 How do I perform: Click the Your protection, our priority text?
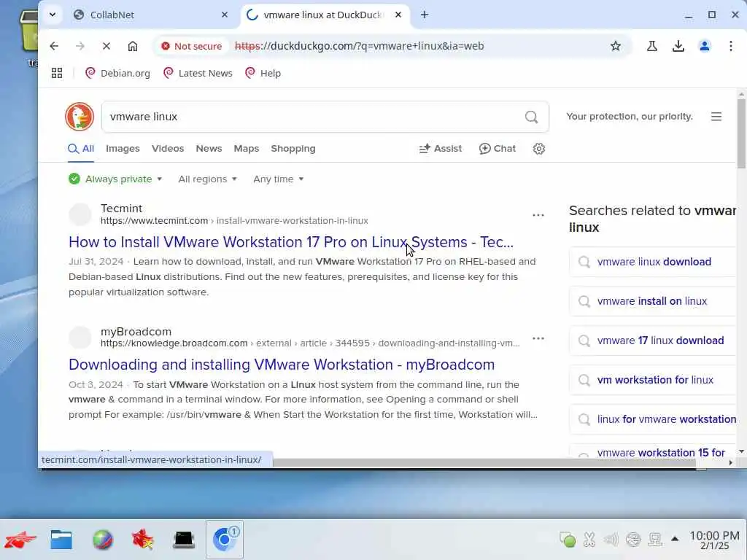click(630, 117)
